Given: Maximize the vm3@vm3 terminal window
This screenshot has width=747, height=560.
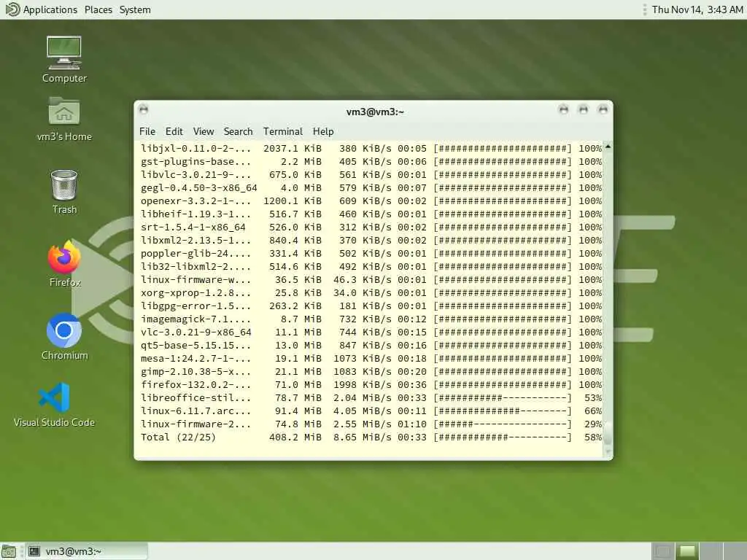Looking at the screenshot, I should 583,110.
